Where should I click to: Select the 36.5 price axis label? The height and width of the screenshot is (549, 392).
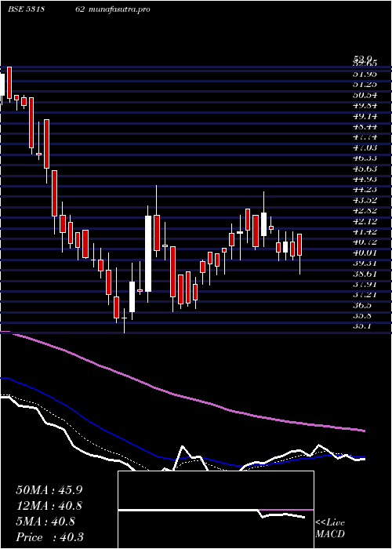362,305
